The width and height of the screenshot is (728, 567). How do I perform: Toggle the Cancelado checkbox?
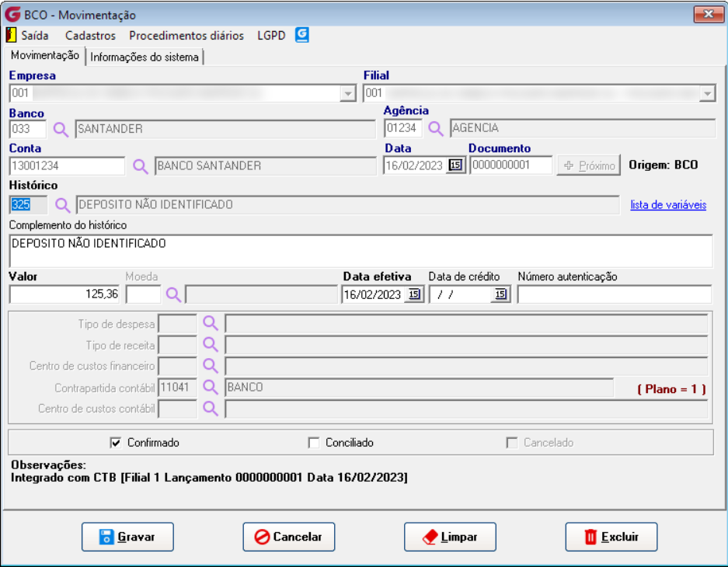pyautogui.click(x=512, y=443)
